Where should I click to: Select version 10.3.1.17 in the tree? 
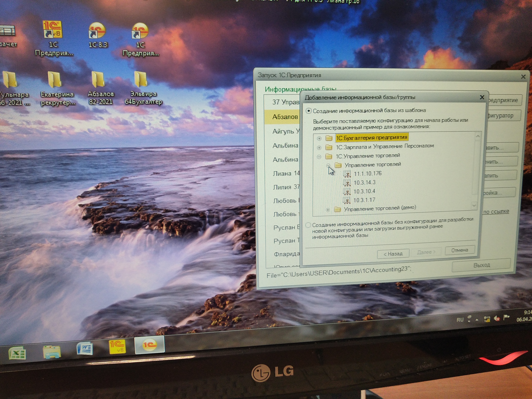click(x=364, y=200)
